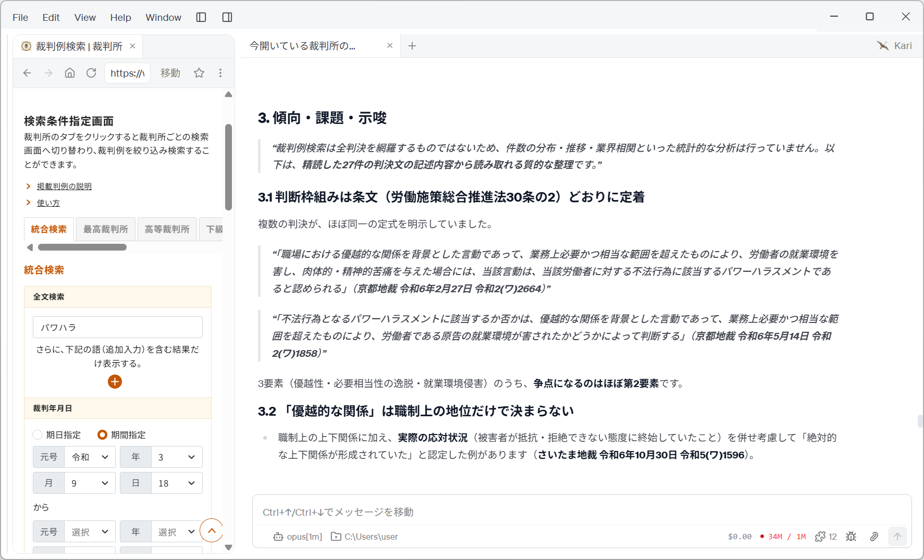Select the 統合検索 tab
Screen dimensions: 924x560
tap(49, 229)
